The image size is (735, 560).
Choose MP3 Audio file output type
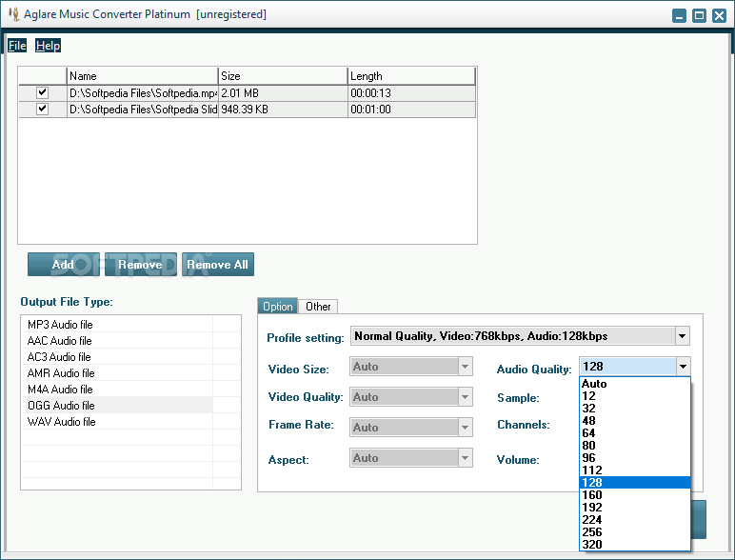point(117,325)
